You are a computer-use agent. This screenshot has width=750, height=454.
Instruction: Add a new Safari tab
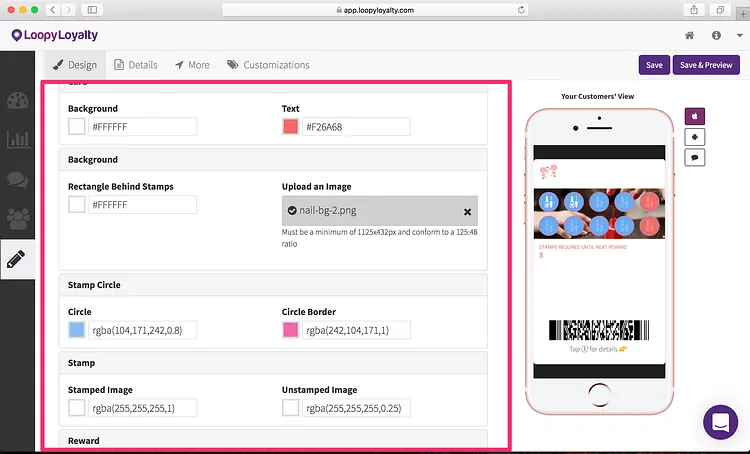click(x=743, y=14)
